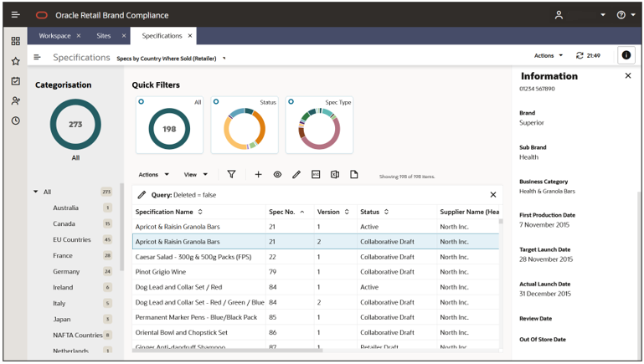This screenshot has height=364, width=644.
Task: Select the Oriental Bowl and Chopstick Set row
Action: click(x=316, y=332)
